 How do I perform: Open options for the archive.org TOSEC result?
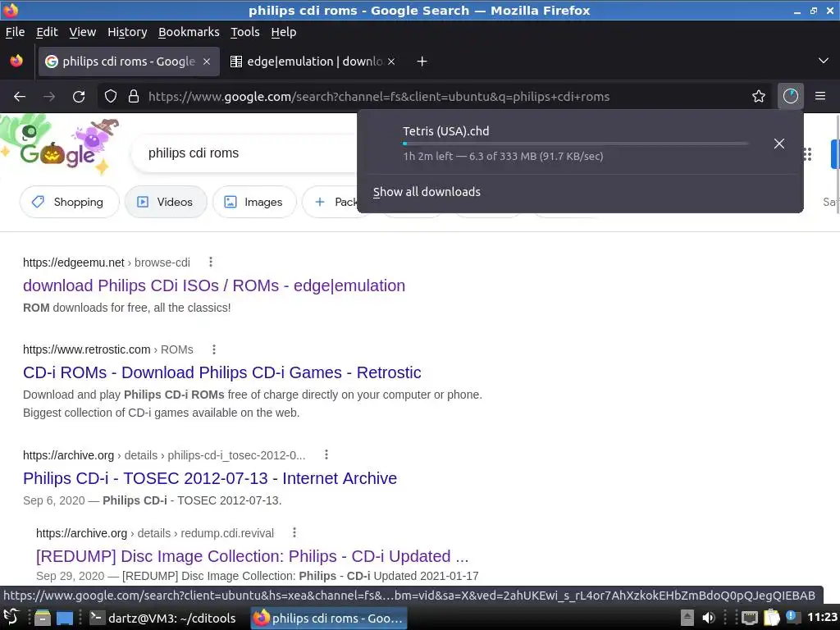(x=326, y=454)
